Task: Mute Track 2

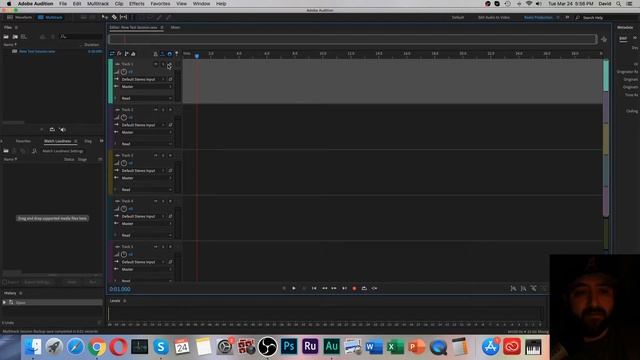Action: [x=156, y=110]
